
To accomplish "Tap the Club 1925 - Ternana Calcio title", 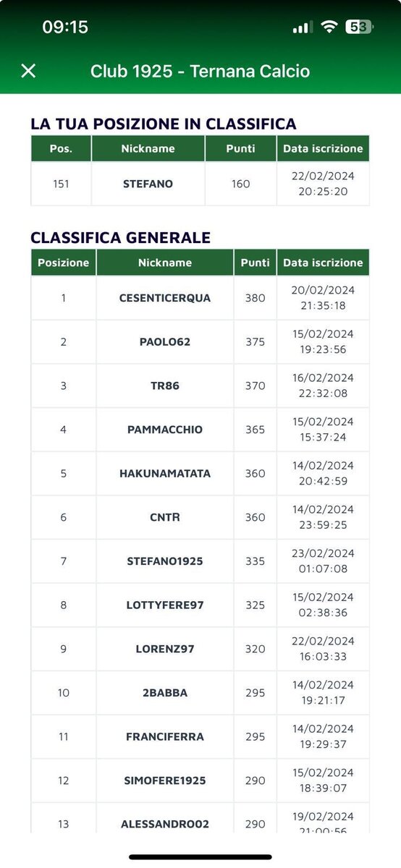I will 200,71.
